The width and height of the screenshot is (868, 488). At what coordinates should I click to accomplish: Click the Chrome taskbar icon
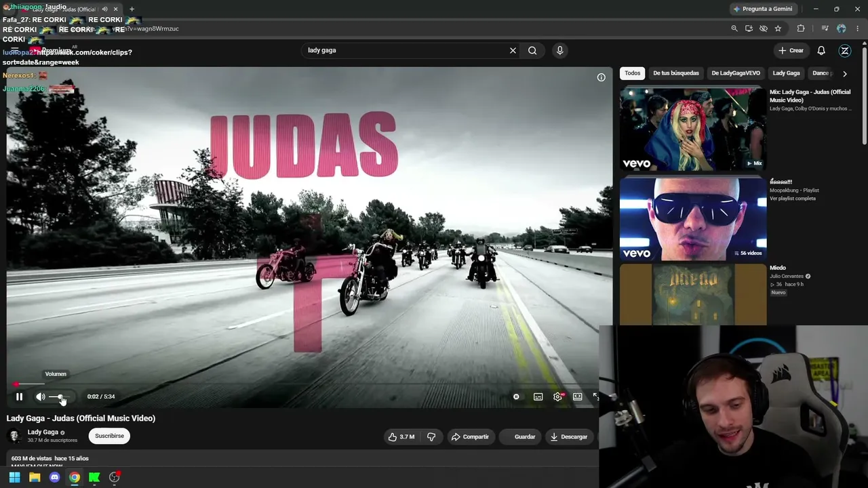75,477
